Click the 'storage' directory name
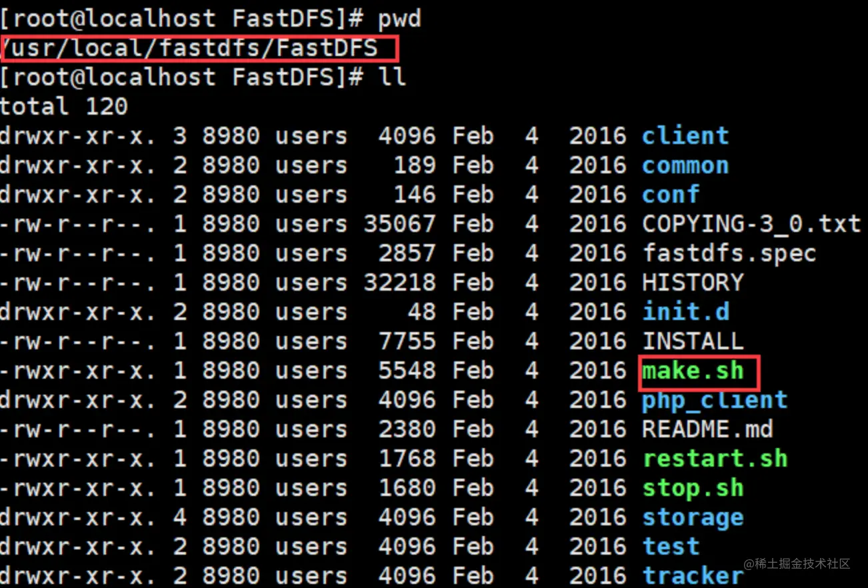This screenshot has width=868, height=588. click(x=693, y=517)
